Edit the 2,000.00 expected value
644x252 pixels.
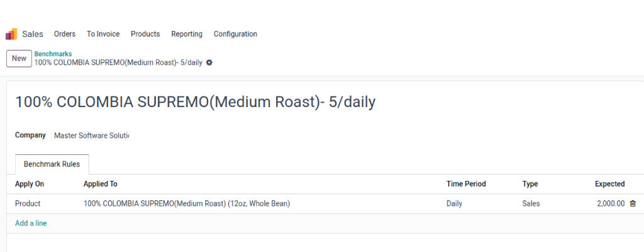click(611, 203)
